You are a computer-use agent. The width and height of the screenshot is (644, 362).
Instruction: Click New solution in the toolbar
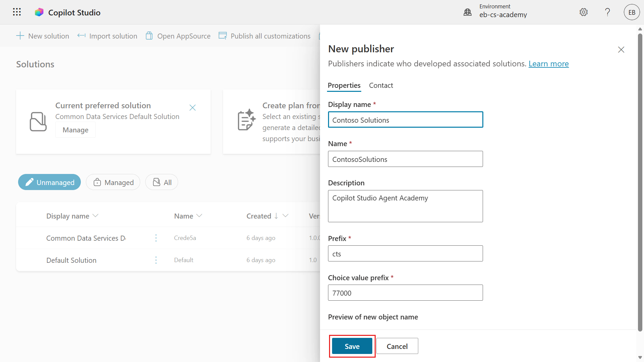43,36
